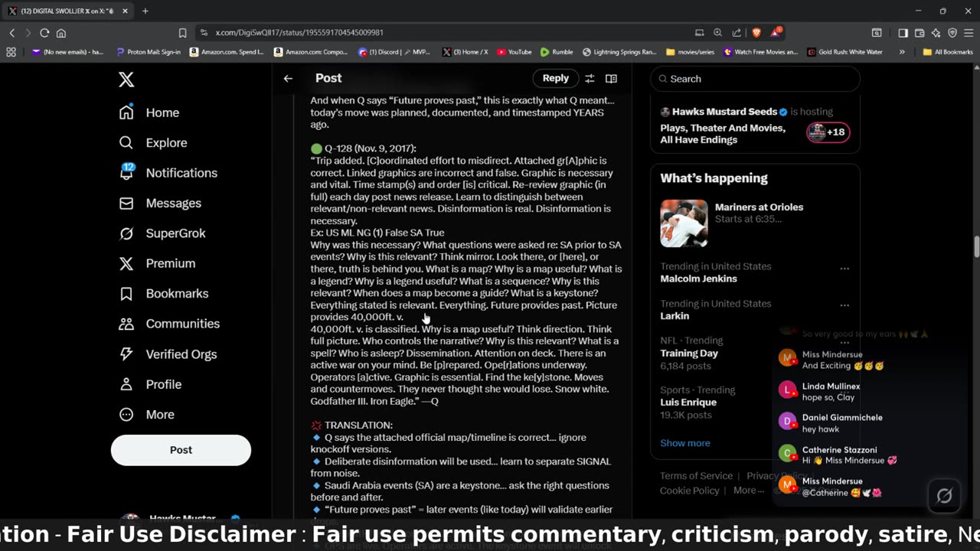Open the Terms of Service link
Image resolution: width=980 pixels, height=551 pixels.
point(696,476)
